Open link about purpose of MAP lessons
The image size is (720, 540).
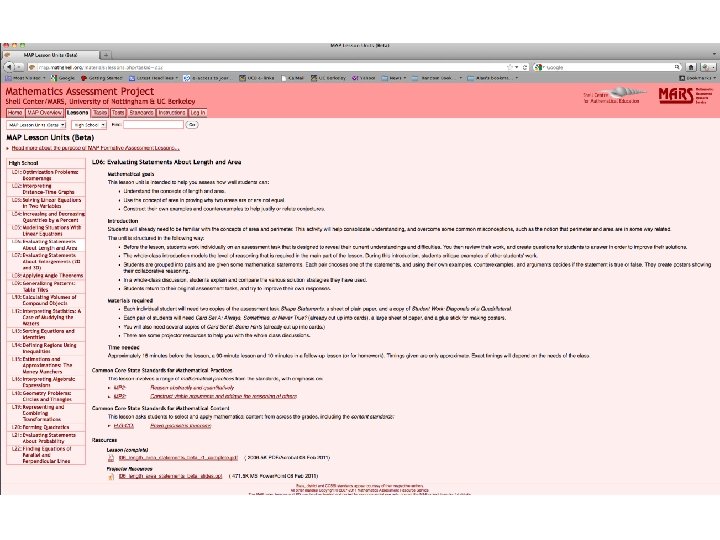click(96, 148)
